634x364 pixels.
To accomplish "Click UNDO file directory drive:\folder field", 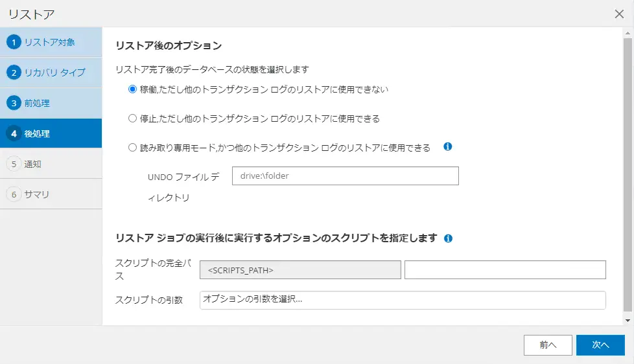I will point(346,176).
